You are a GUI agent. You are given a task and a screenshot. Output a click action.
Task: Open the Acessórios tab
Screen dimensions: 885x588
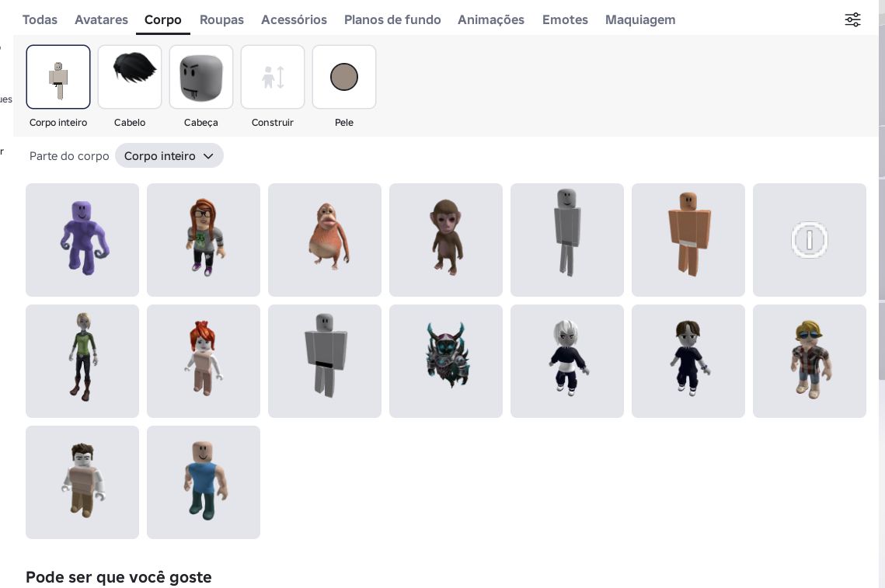pos(294,19)
